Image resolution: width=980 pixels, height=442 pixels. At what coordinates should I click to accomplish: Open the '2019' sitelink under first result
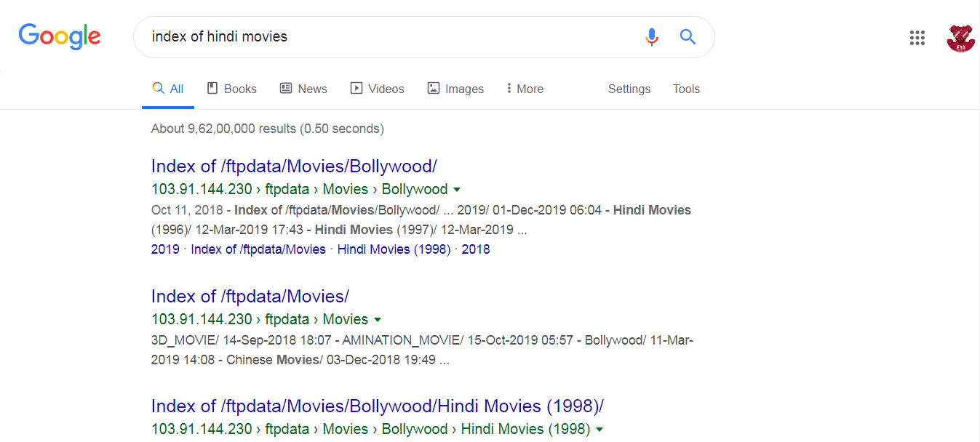tap(165, 249)
